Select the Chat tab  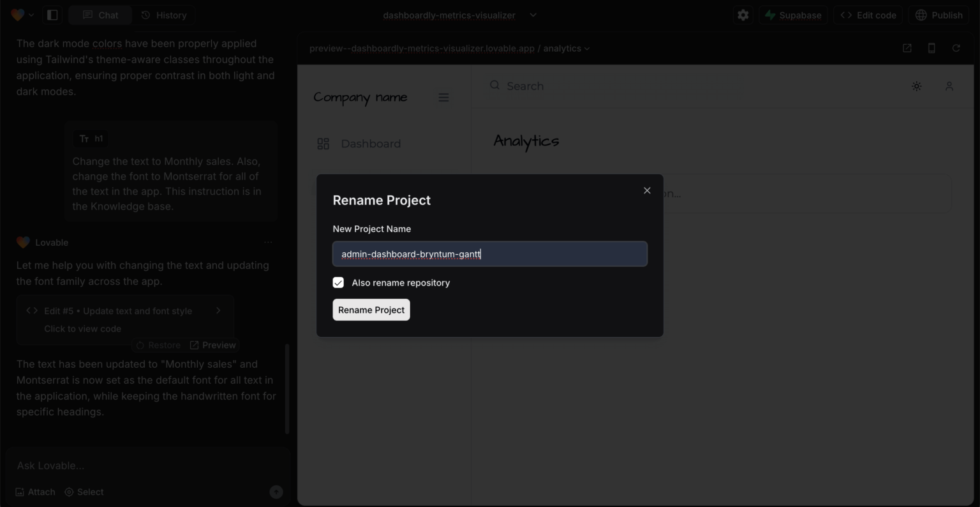(x=100, y=15)
